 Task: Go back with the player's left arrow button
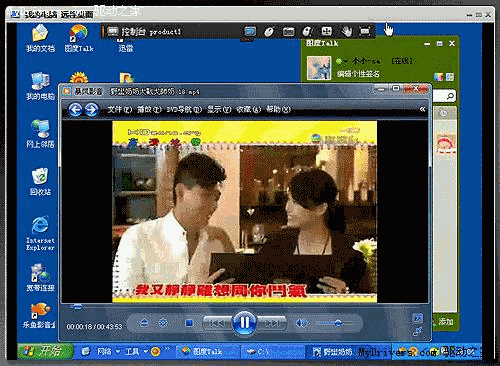pyautogui.click(x=75, y=110)
